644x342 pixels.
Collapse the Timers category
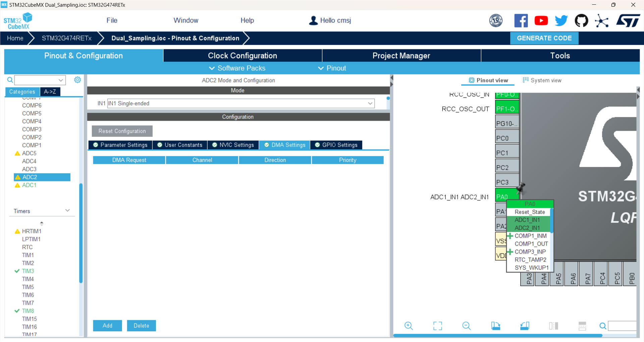point(67,211)
